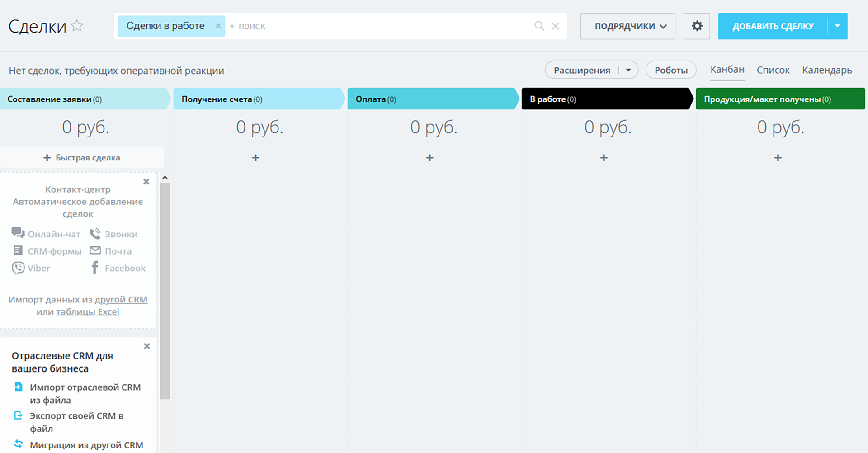Viewport: 868px width, 453px height.
Task: Add a deal in Оплата column
Action: click(x=429, y=158)
